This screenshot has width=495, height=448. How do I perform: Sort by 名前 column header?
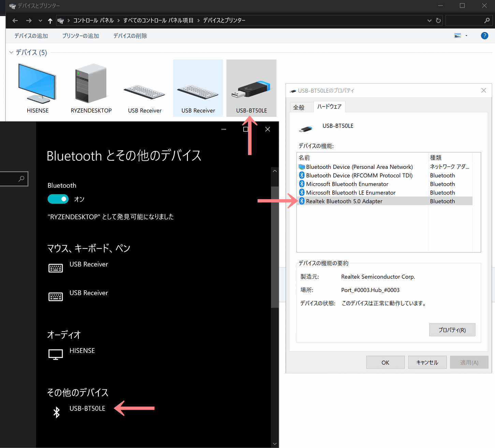[x=363, y=158]
